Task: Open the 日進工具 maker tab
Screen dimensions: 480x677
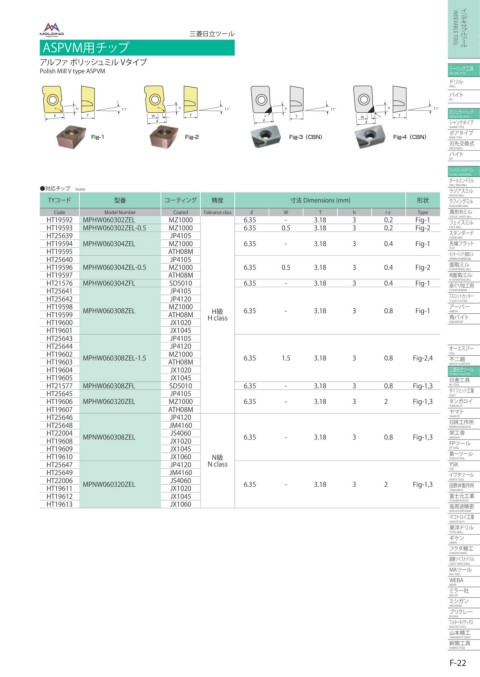Action: [464, 381]
